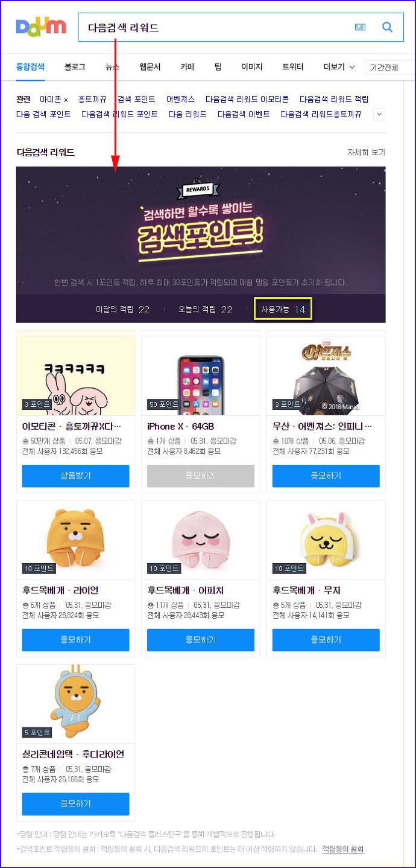The width and height of the screenshot is (416, 868).
Task: Switch to the 이미지 tab
Action: (x=251, y=67)
